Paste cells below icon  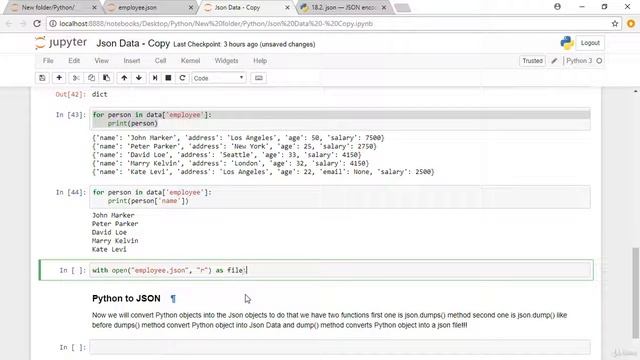[x=107, y=78]
